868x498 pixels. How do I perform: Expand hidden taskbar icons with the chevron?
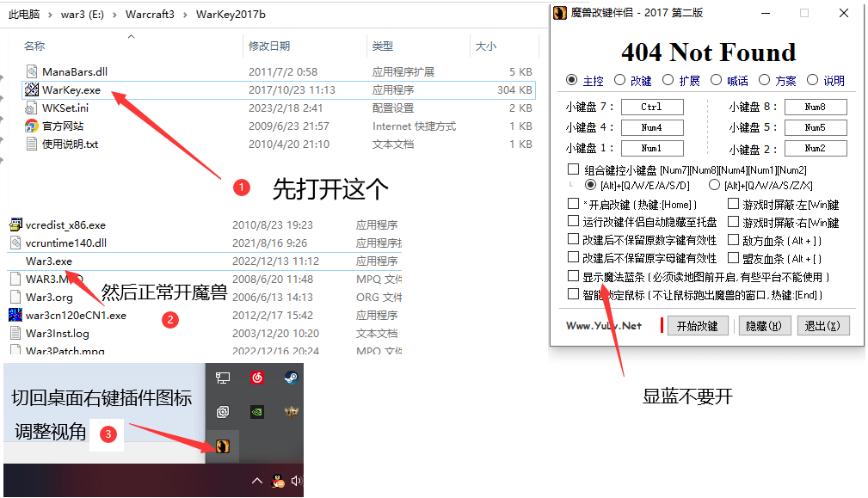pyautogui.click(x=256, y=481)
